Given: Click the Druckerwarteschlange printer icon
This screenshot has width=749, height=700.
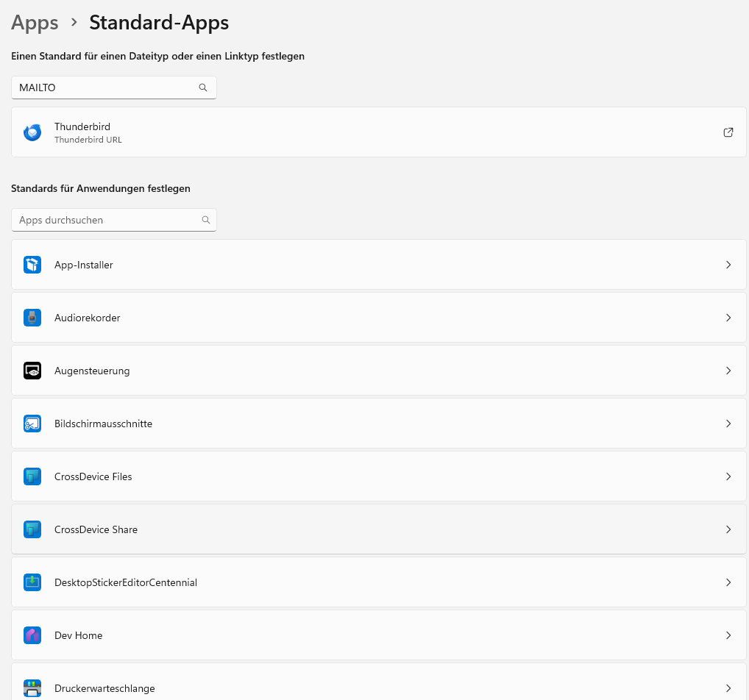Looking at the screenshot, I should [32, 688].
